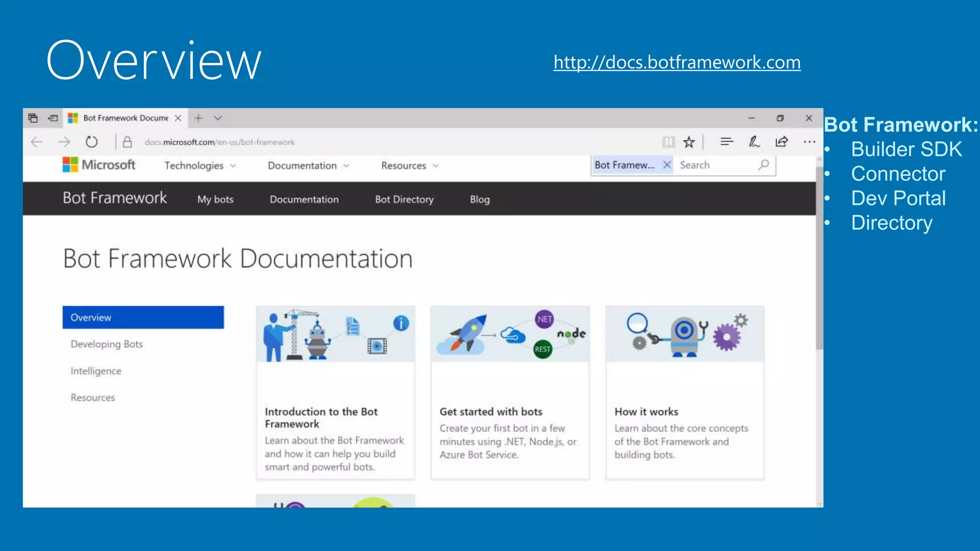The image size is (980, 551).
Task: Select Resources in the sidebar
Action: pos(93,397)
